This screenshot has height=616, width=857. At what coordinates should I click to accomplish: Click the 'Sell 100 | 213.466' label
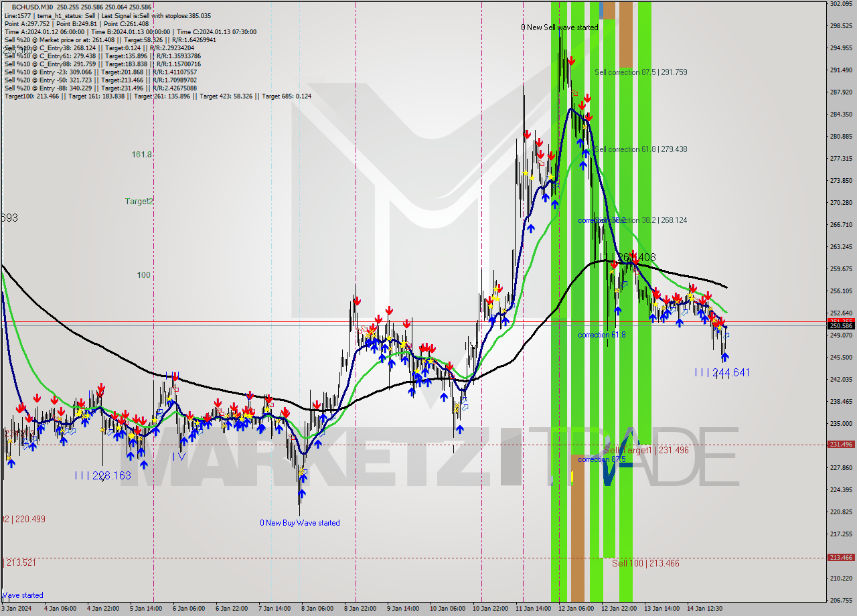645,563
